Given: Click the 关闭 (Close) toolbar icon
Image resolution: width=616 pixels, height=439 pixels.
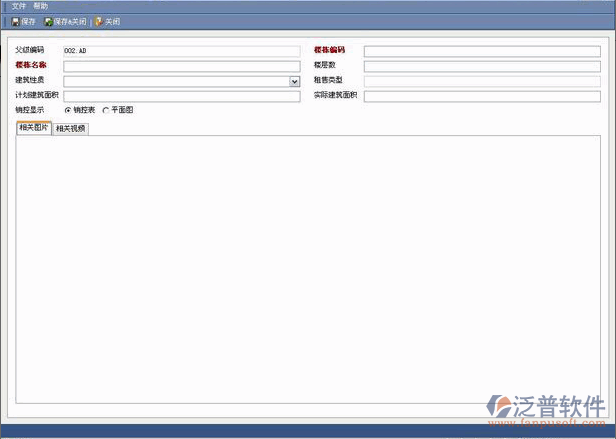Looking at the screenshot, I should [x=99, y=22].
